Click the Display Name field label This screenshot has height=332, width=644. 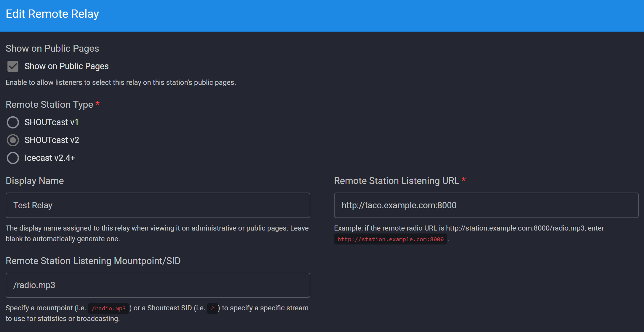[x=35, y=180]
